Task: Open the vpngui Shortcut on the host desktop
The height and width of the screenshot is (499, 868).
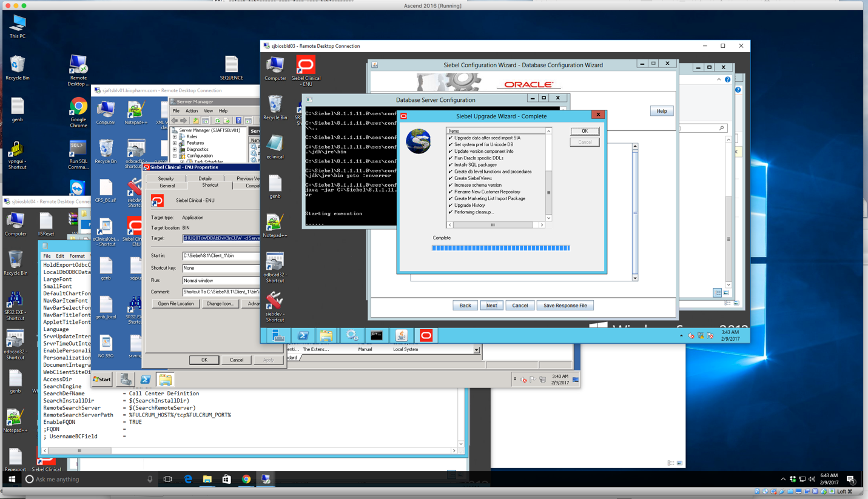Action: (x=17, y=155)
